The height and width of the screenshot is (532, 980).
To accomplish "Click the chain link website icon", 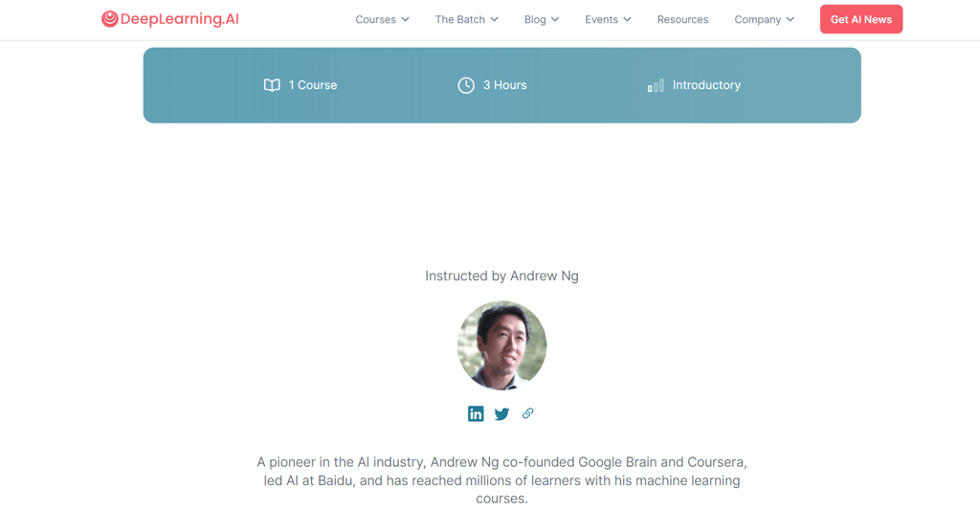I will [x=528, y=413].
